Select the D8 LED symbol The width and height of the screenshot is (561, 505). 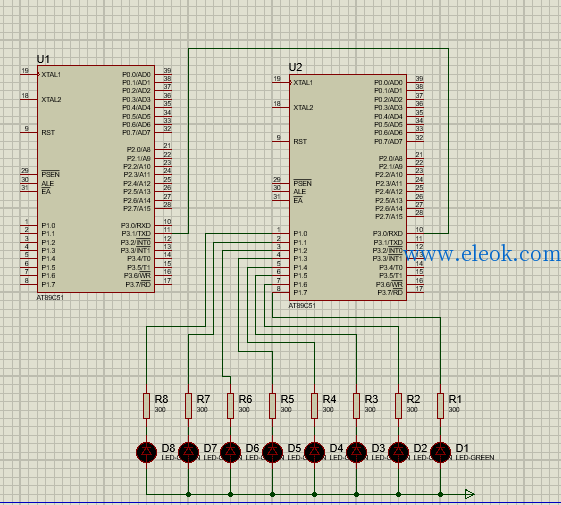[146, 452]
